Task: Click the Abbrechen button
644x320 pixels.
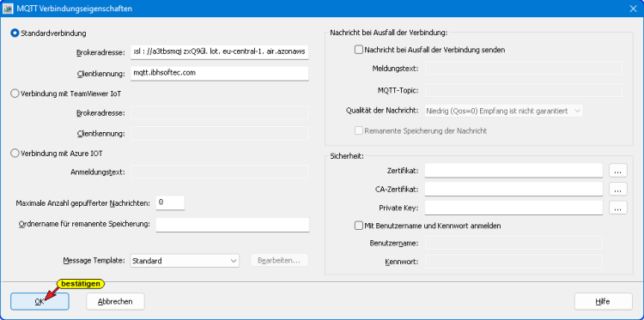Action: (x=115, y=301)
